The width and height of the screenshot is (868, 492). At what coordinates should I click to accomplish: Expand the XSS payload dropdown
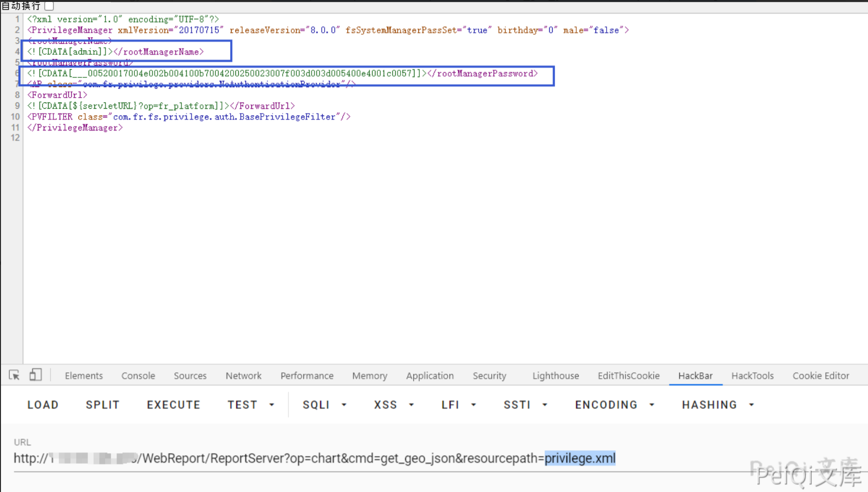394,405
